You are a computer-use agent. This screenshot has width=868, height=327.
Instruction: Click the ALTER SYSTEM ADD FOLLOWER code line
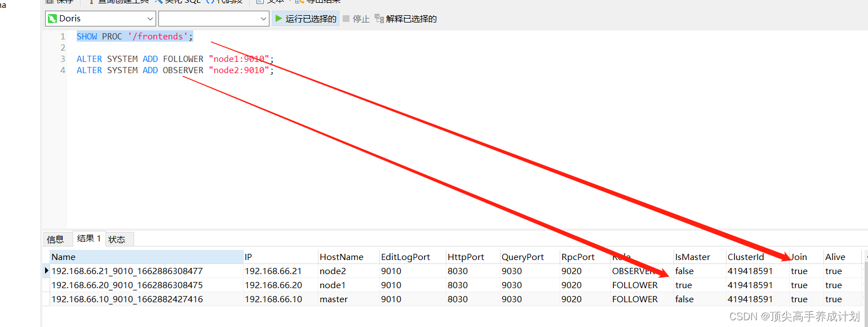coord(175,59)
